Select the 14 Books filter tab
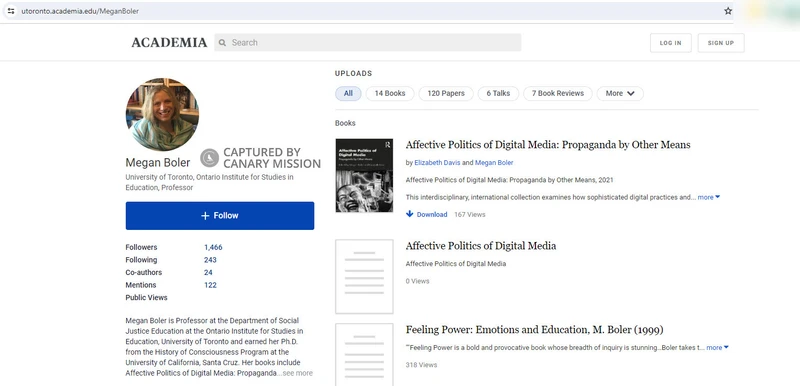Viewport: 800px width, 386px height. (390, 93)
